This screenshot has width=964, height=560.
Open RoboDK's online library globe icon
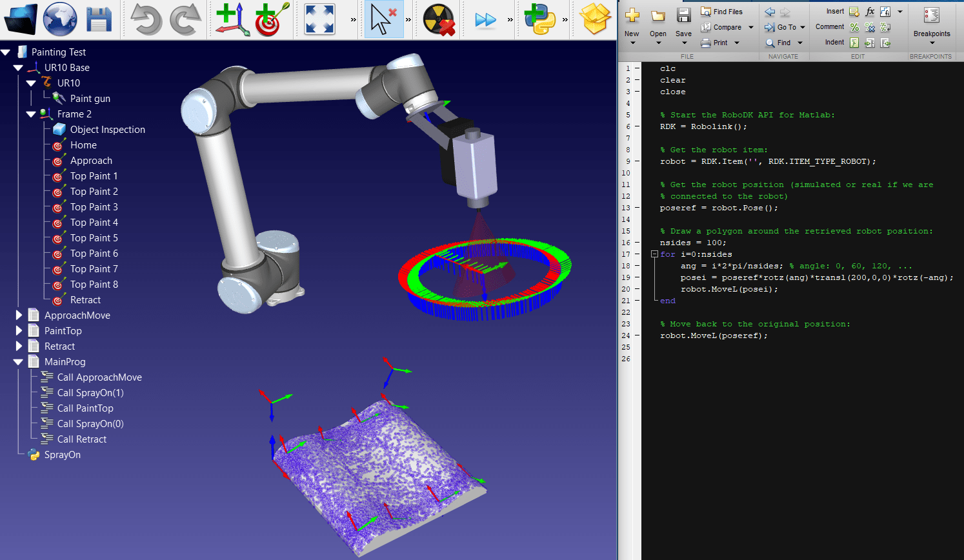pos(59,19)
